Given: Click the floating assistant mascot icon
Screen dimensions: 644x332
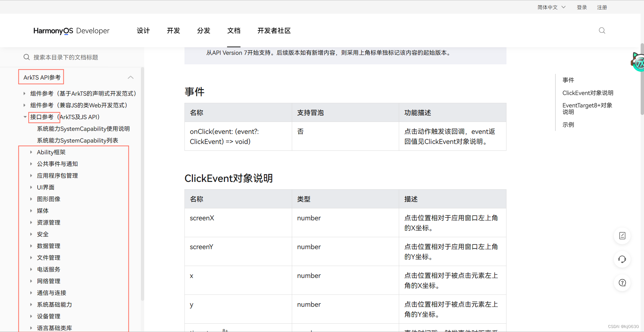Looking at the screenshot, I should tap(638, 62).
